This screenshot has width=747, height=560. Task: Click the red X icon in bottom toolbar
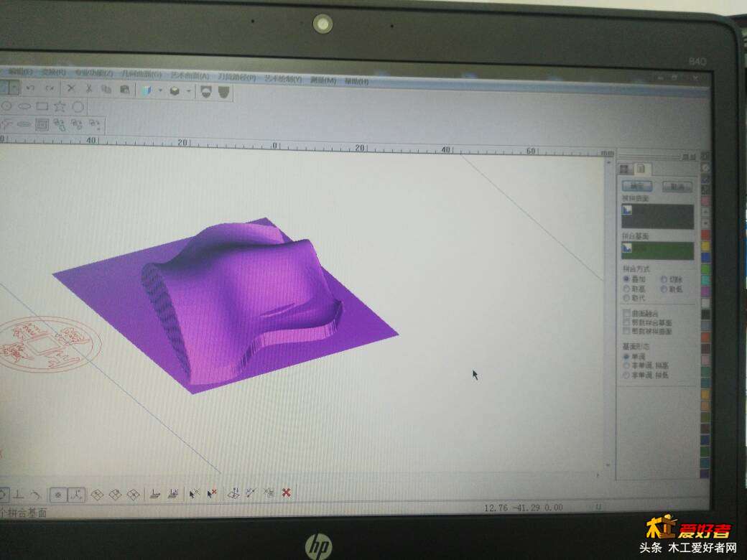286,493
